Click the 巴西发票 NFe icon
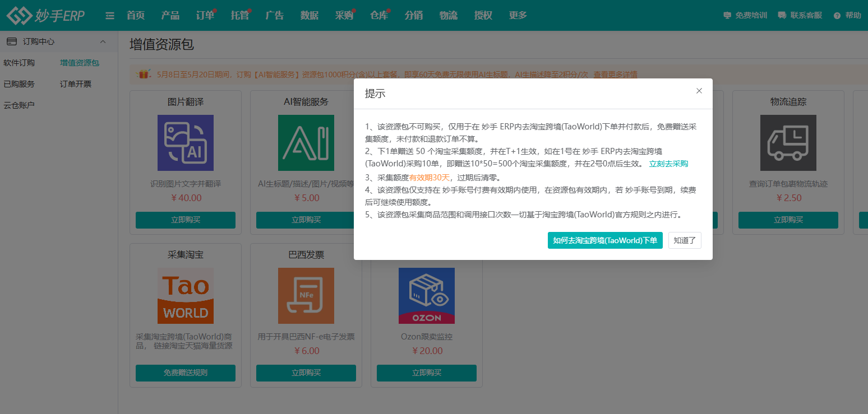 tap(306, 296)
